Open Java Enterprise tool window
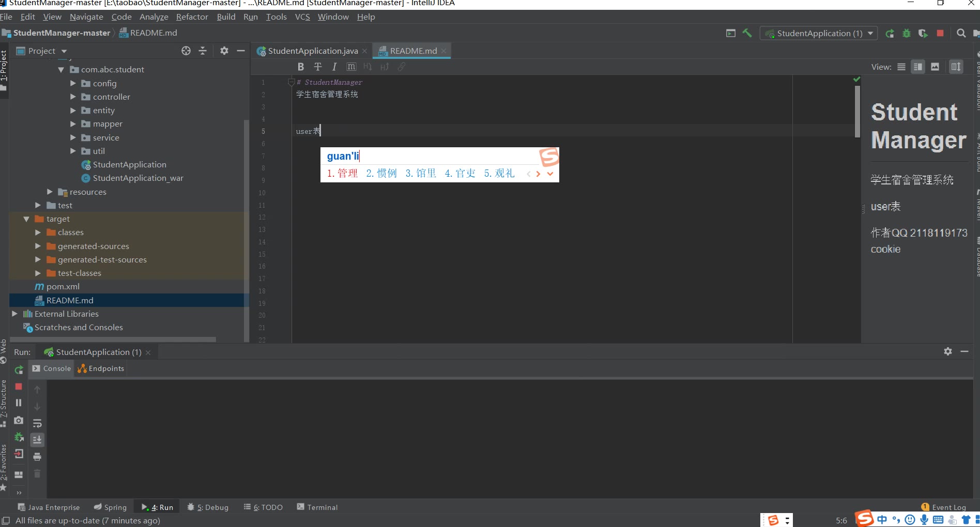Screen dimensions: 980x527 click(49, 507)
